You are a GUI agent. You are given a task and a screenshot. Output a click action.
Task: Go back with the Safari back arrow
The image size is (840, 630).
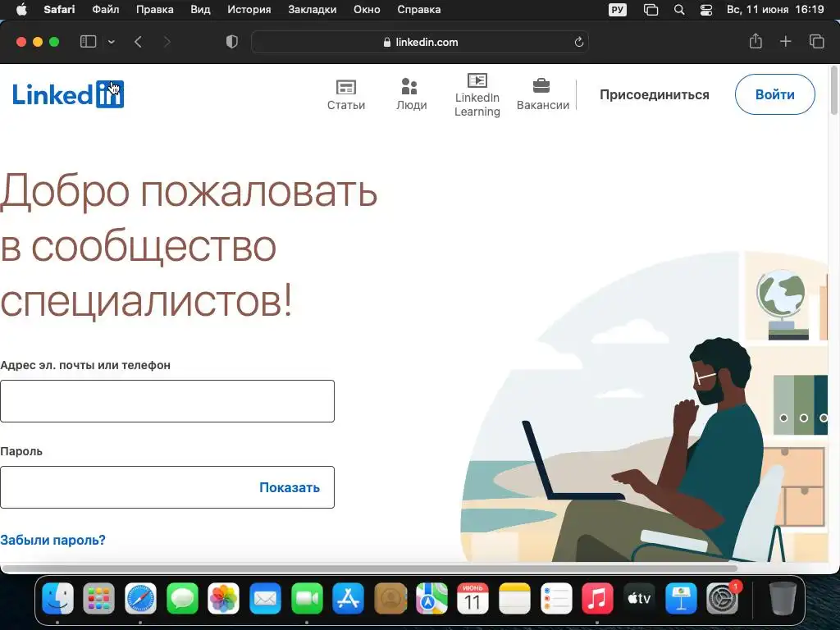click(x=138, y=42)
